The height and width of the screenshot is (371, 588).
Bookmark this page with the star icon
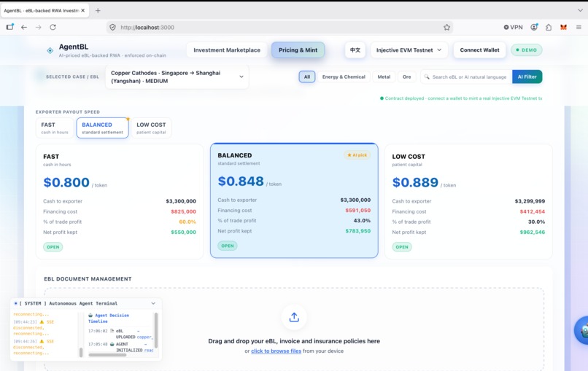click(446, 28)
